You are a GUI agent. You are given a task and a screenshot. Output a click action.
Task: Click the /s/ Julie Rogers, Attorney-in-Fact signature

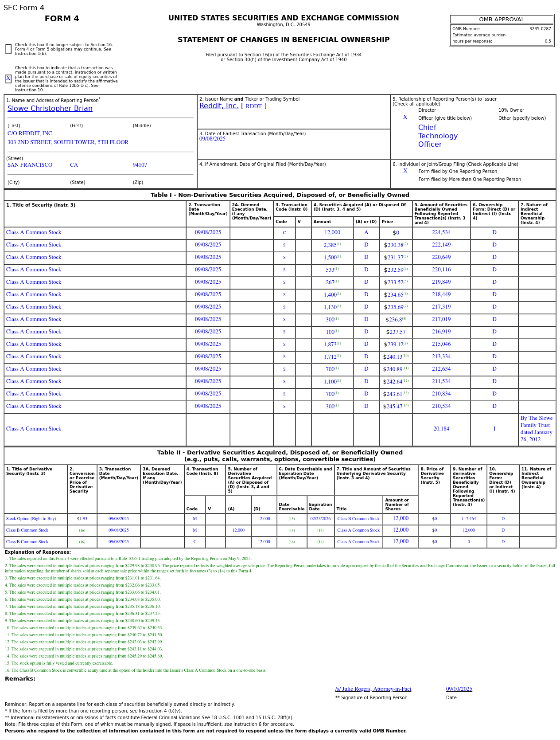click(373, 689)
